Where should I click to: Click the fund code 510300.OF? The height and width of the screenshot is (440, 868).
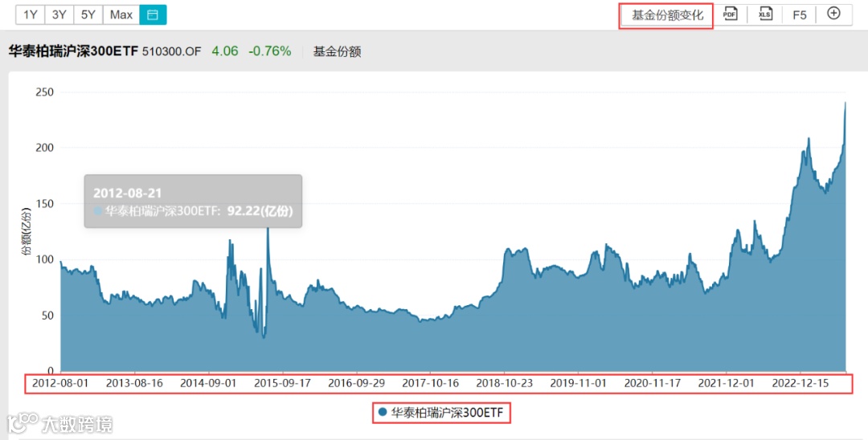tap(172, 52)
